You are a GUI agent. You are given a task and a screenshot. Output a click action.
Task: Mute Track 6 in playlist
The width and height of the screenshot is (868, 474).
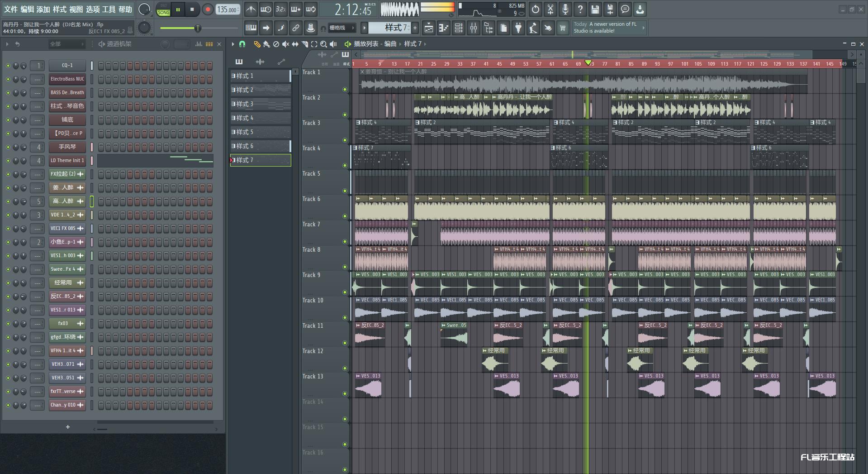coord(345,216)
